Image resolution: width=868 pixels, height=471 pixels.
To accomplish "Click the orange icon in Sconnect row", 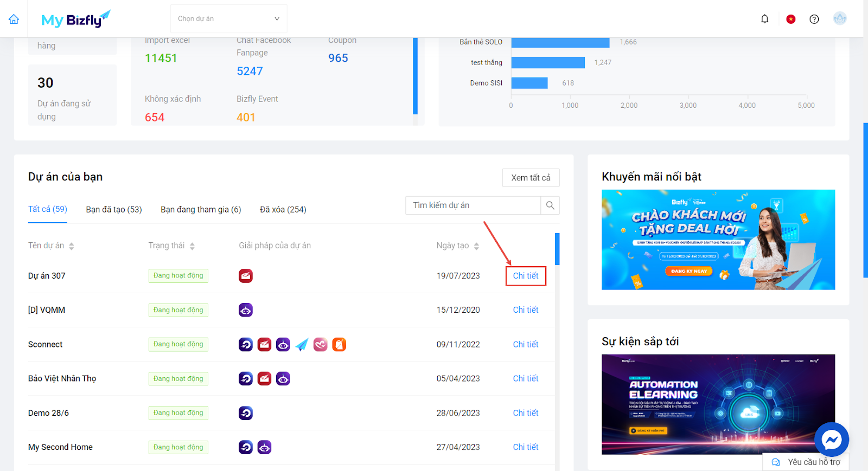I will [339, 344].
